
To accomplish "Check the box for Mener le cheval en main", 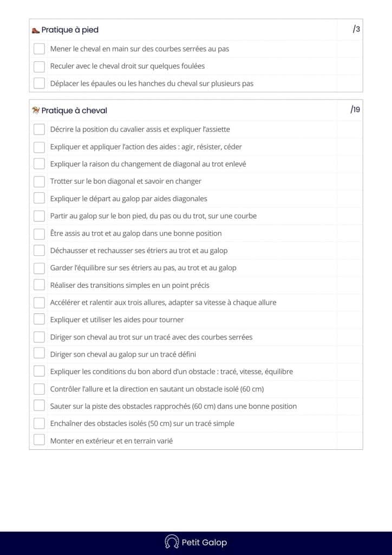I will coord(39,49).
